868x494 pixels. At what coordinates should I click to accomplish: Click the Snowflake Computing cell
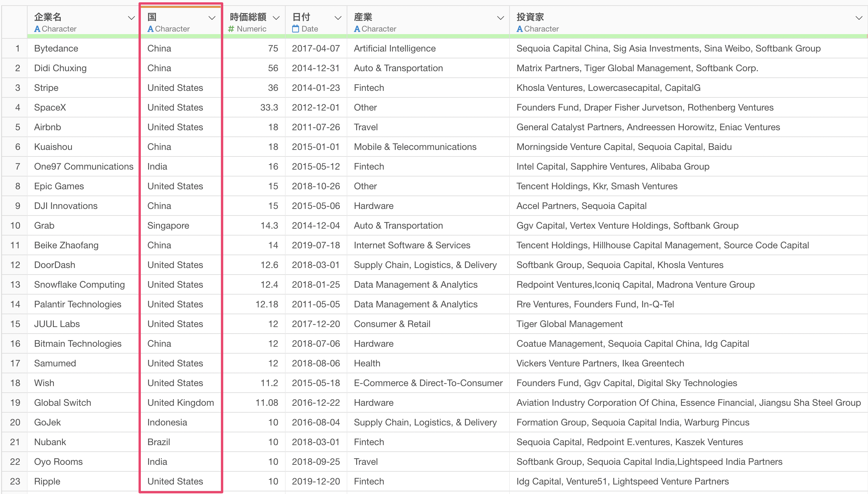pos(83,285)
